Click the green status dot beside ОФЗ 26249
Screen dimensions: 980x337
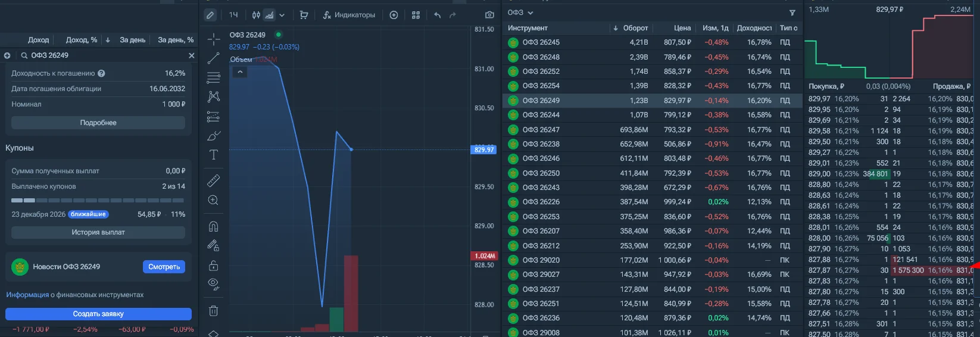coord(278,35)
